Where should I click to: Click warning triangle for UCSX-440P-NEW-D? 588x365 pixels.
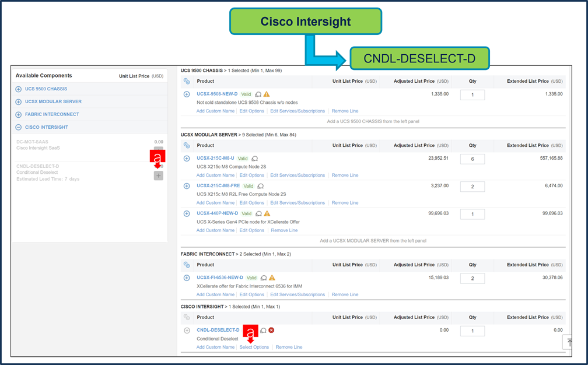(x=267, y=213)
